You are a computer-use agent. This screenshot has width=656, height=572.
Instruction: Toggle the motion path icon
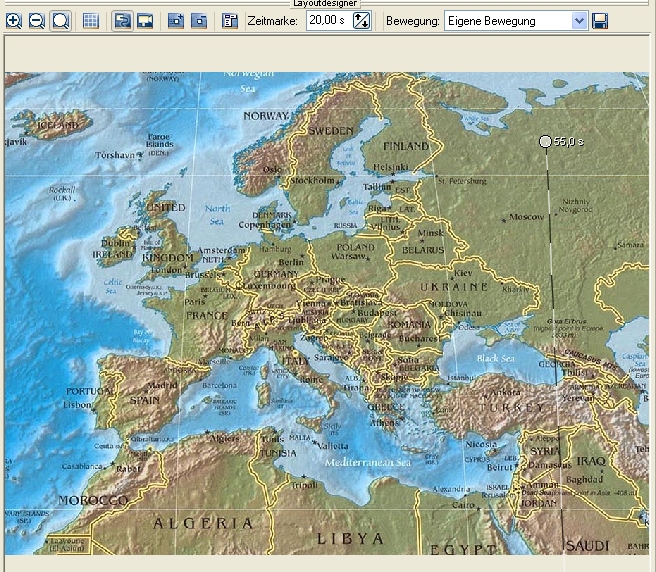pyautogui.click(x=121, y=21)
